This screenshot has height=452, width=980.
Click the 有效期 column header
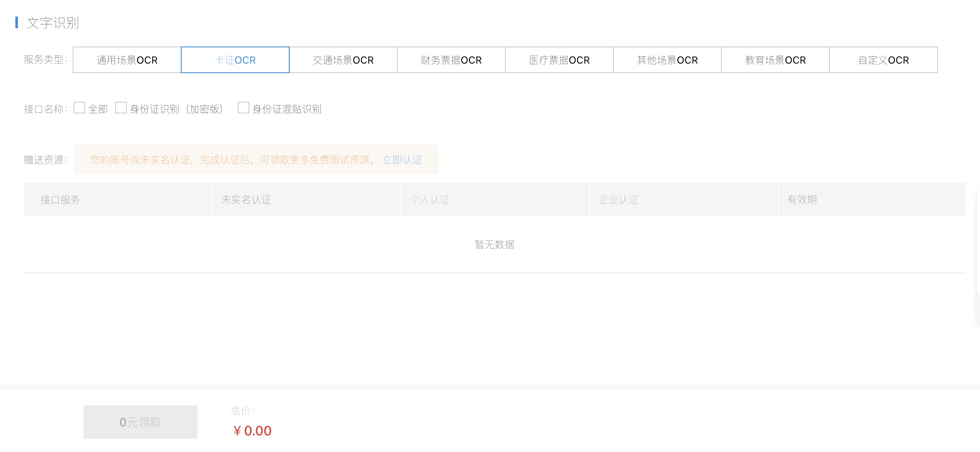pos(802,200)
